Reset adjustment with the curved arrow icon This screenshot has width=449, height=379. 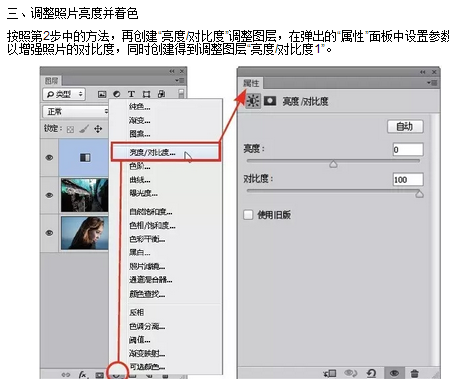point(371,373)
